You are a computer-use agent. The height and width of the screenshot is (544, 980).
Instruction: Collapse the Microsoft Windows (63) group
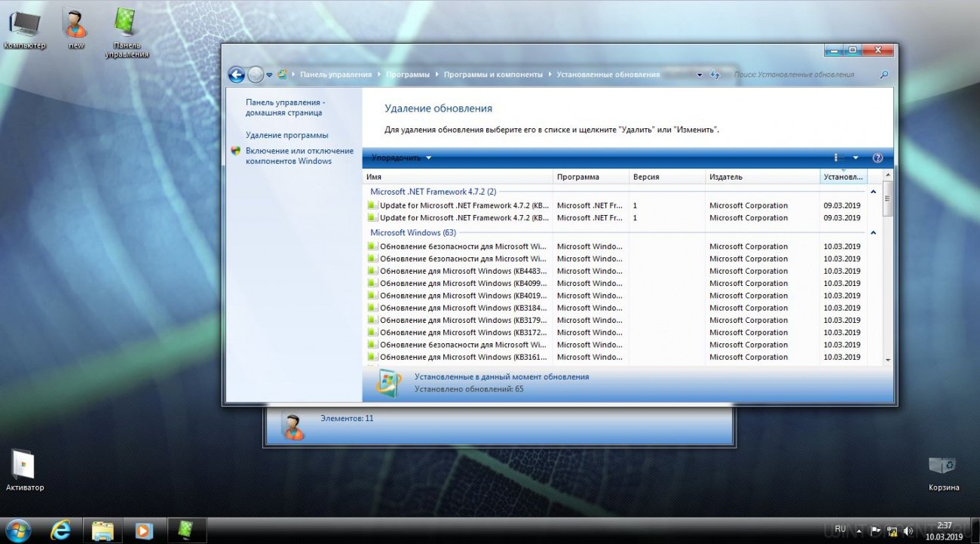[x=874, y=232]
